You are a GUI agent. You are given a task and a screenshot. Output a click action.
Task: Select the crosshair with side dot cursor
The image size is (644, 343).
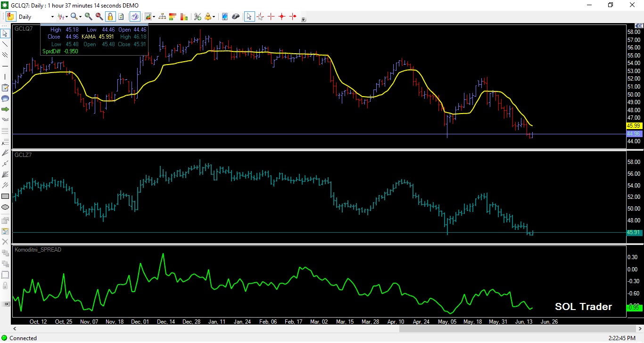[293, 16]
